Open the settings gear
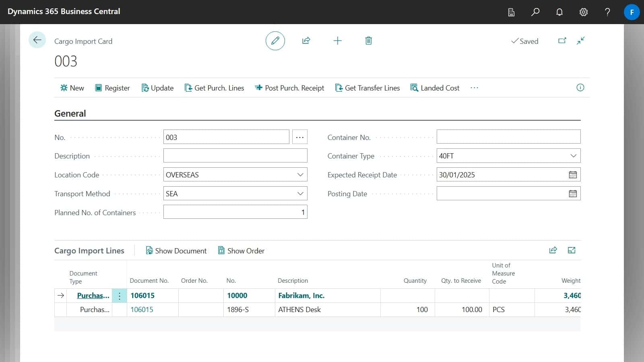 (x=583, y=12)
